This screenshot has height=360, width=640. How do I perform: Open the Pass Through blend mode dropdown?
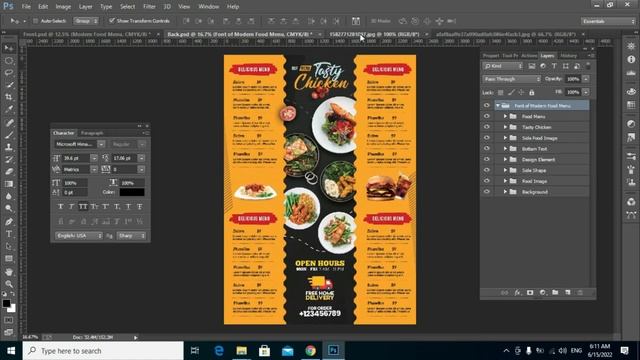[512, 79]
